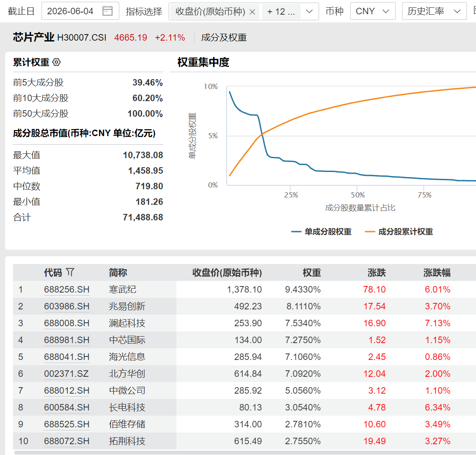Open stock code 688012.SH link
The height and width of the screenshot is (455, 476).
point(67,390)
